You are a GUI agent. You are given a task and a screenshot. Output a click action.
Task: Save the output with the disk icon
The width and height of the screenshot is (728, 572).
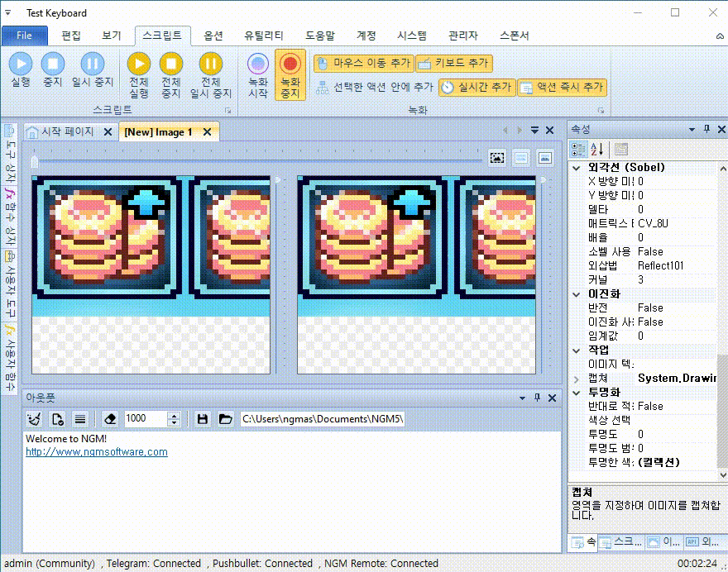(x=203, y=419)
